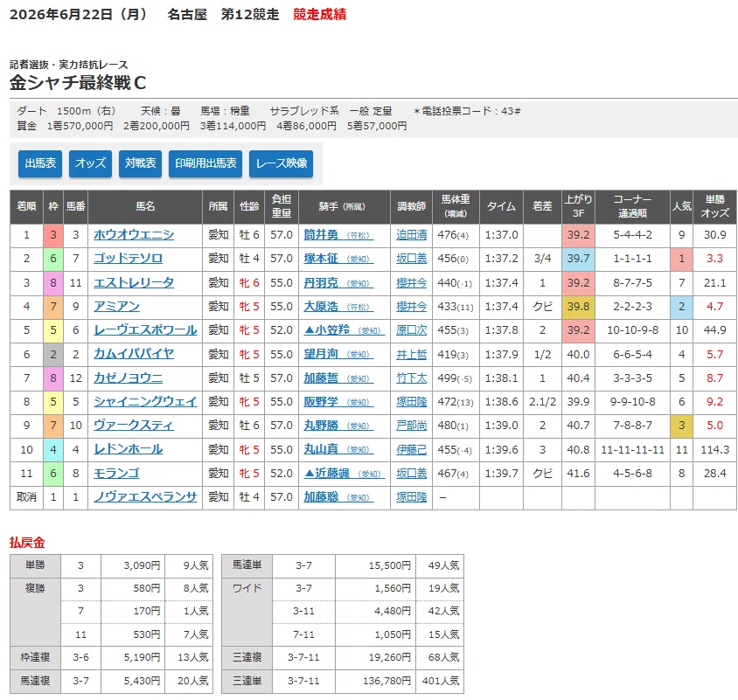Open the レース映像 button
Screen dimensions: 738x700
(x=281, y=163)
